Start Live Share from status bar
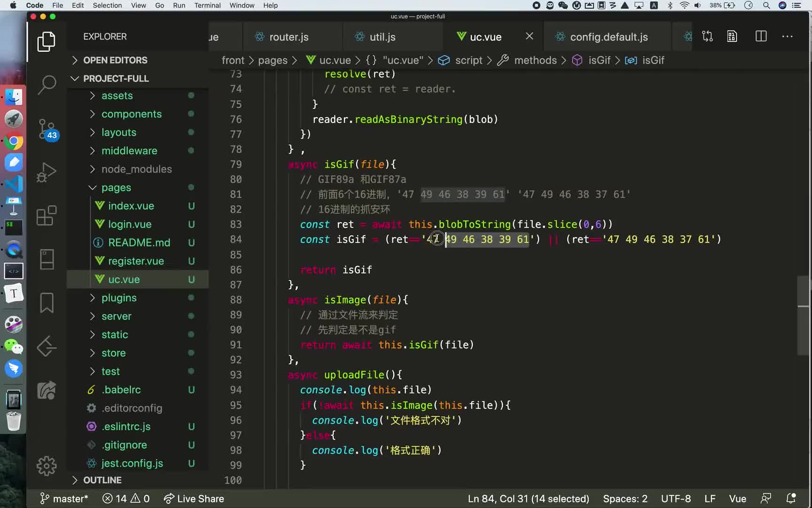This screenshot has width=812, height=508. pos(194,499)
